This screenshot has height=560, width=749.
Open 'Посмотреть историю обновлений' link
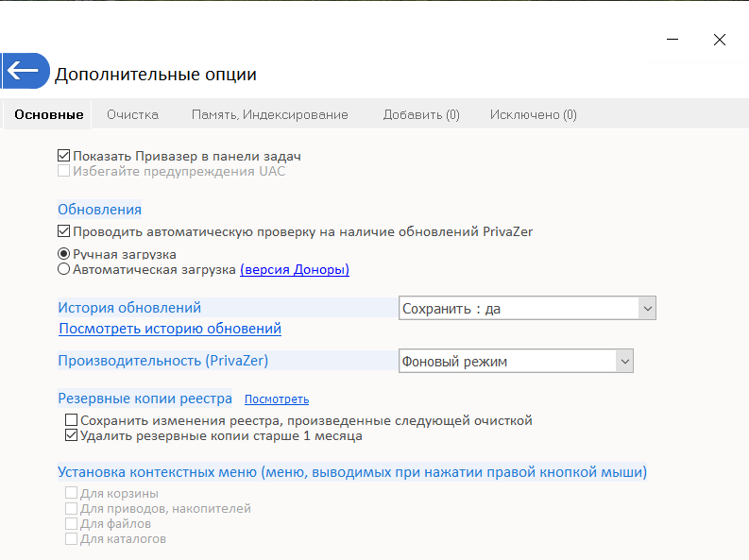tap(170, 329)
